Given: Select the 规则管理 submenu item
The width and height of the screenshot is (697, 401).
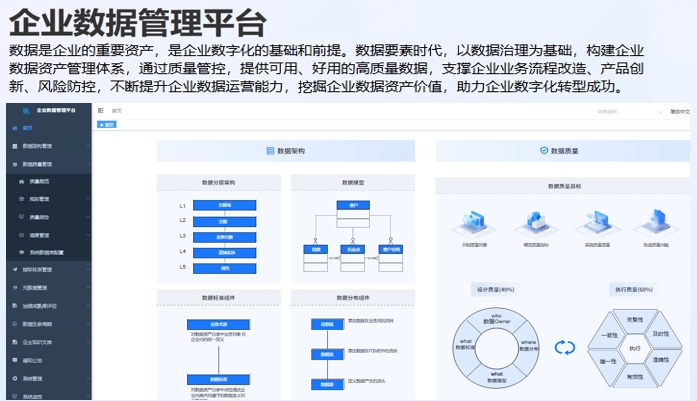Looking at the screenshot, I should (x=49, y=199).
